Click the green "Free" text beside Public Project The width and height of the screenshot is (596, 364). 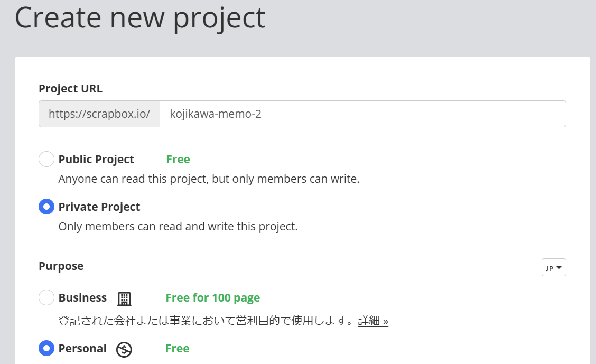(x=178, y=160)
